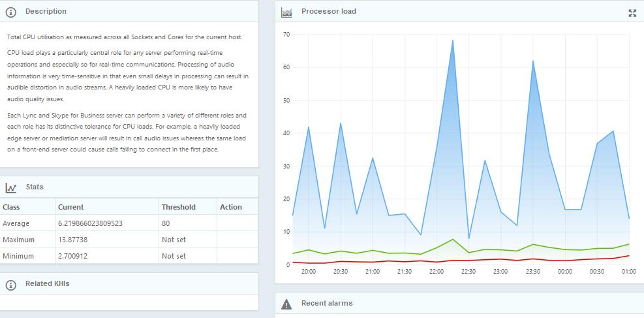
Task: Open the Recent alarms panel title
Action: coord(326,304)
